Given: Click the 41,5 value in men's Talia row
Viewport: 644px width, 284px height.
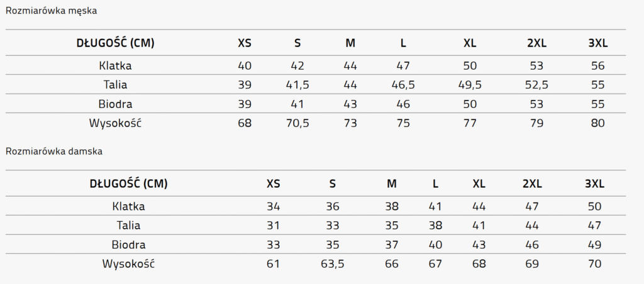Looking at the screenshot, I should tap(297, 85).
